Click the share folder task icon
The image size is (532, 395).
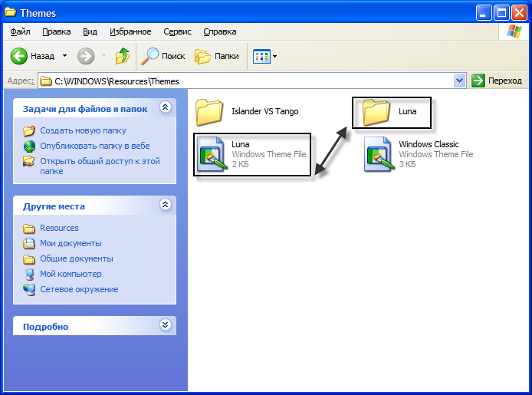pyautogui.click(x=29, y=161)
